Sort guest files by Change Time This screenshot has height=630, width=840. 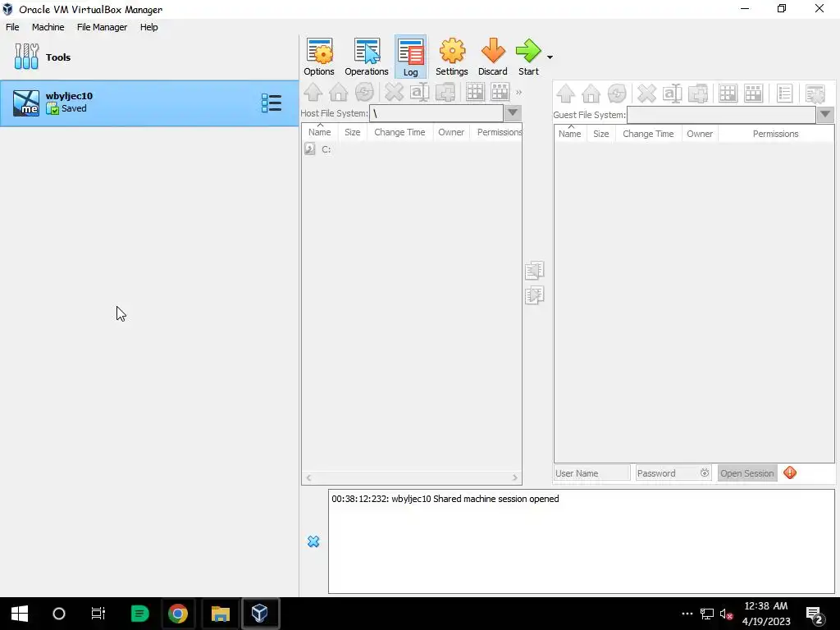(648, 134)
